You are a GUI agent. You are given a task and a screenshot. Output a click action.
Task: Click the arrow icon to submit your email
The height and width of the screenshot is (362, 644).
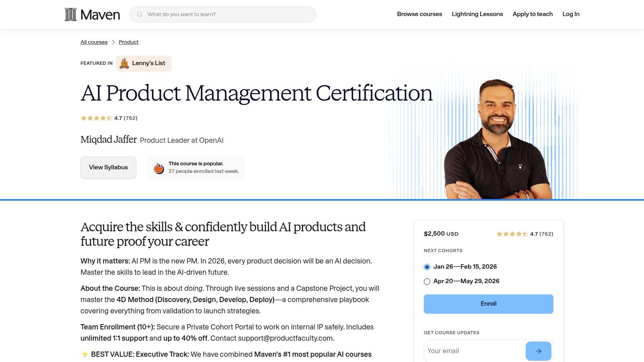[x=539, y=351]
